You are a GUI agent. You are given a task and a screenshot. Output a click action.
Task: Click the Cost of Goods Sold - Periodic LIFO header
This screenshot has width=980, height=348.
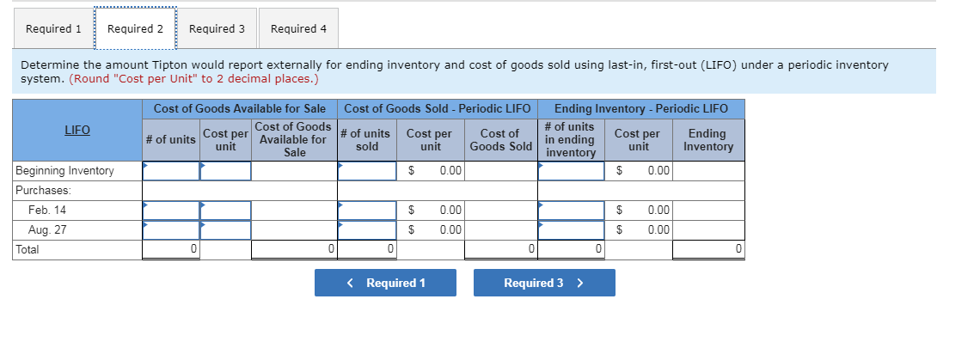click(437, 109)
